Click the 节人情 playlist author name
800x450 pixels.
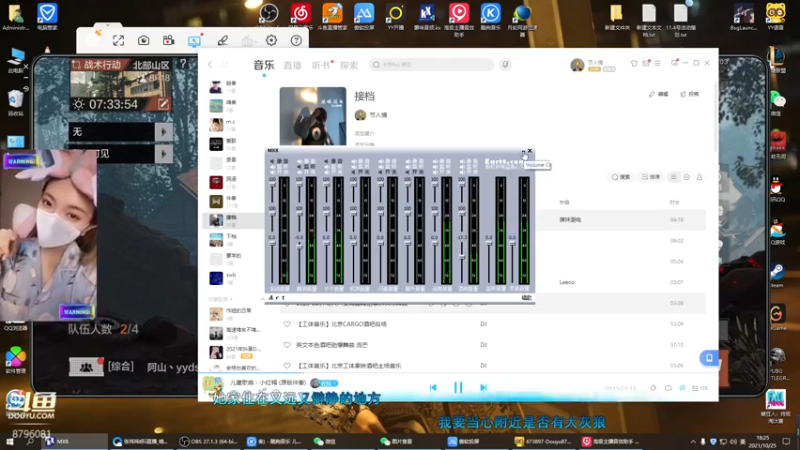(x=378, y=115)
